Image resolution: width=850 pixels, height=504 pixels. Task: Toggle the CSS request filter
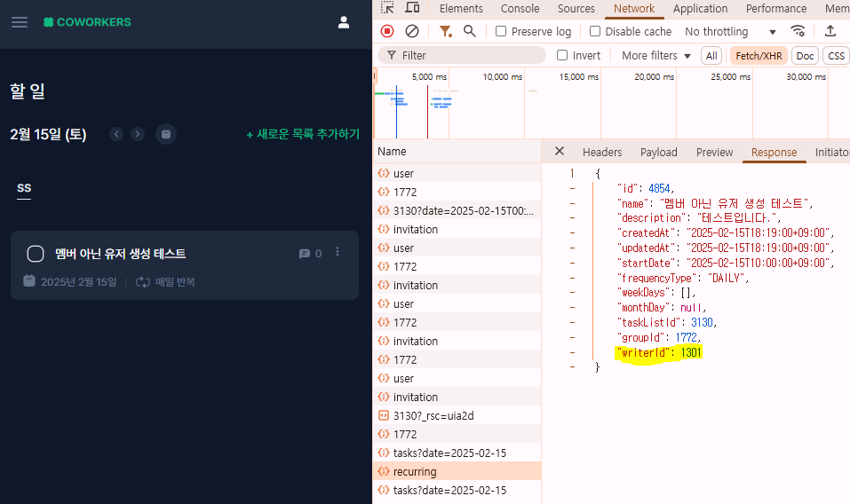[x=836, y=56]
